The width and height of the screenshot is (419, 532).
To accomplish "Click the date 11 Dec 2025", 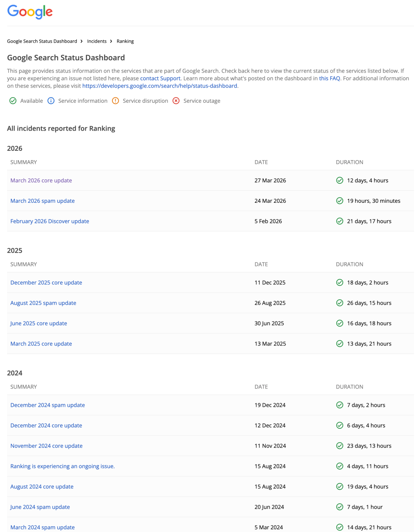I will click(x=270, y=283).
